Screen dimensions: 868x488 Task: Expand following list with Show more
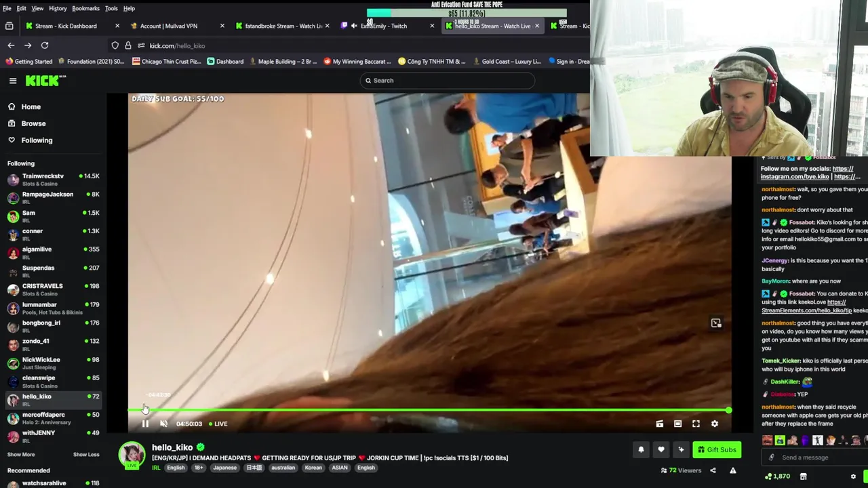tap(21, 455)
